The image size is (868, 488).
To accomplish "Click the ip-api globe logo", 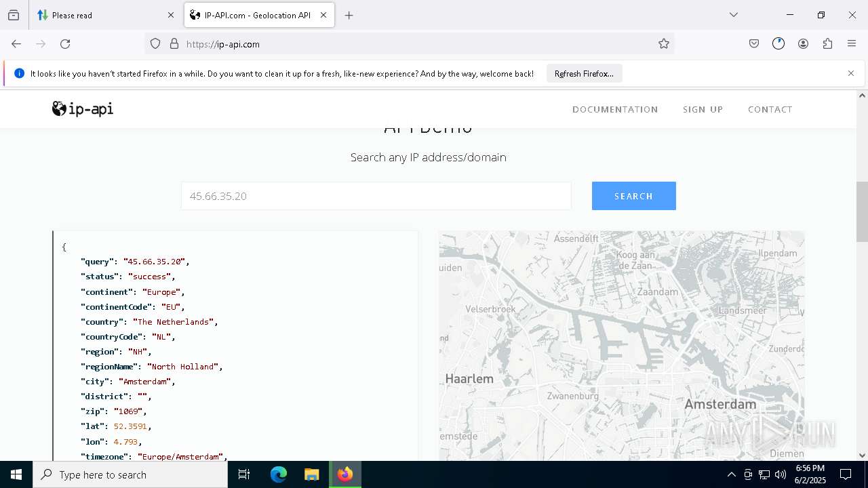I will [x=83, y=108].
